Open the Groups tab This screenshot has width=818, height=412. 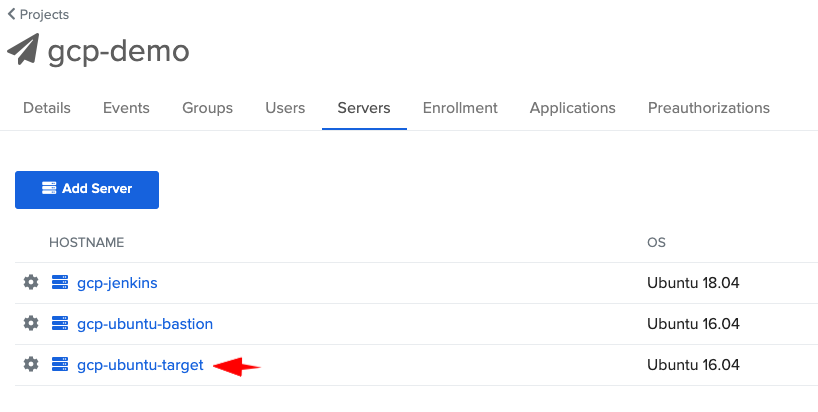pos(207,108)
